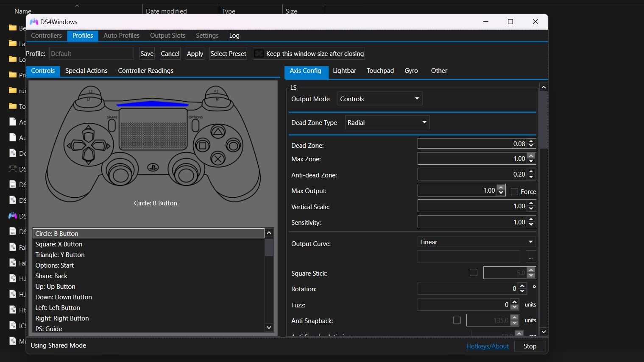Click the D-pad right arrow on diagram

tap(101, 146)
